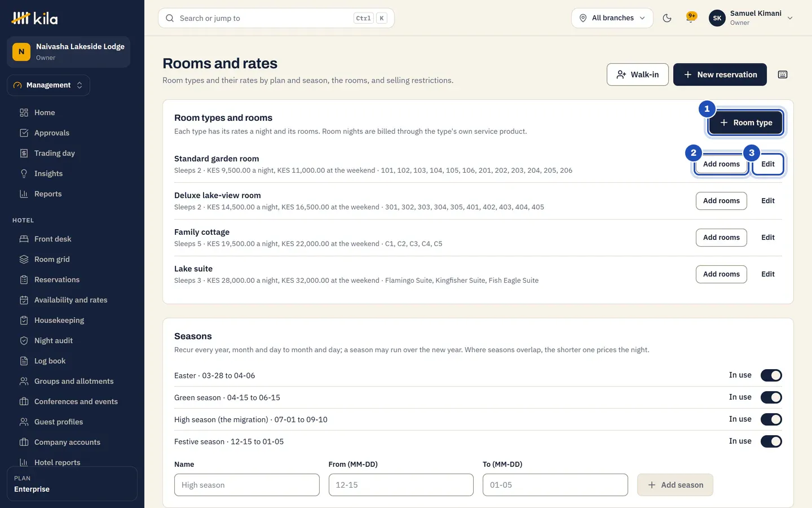812x508 pixels.
Task: Disable the Easter season toggle
Action: 771,375
